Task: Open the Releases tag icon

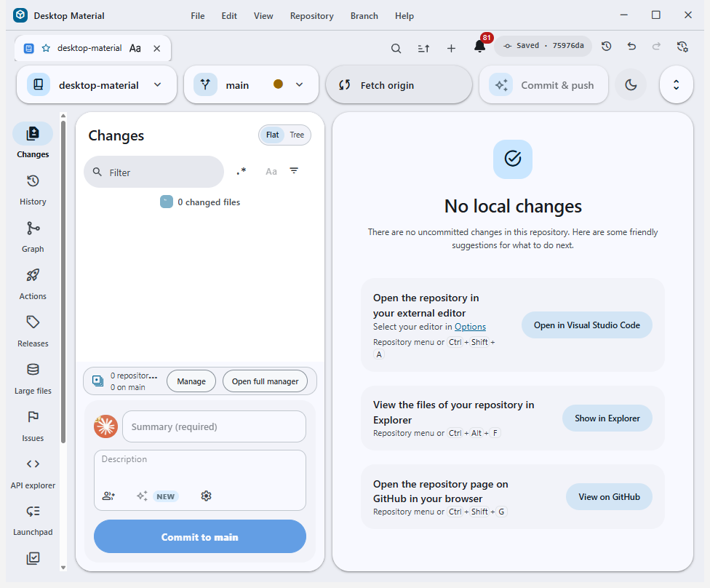Action: point(33,322)
